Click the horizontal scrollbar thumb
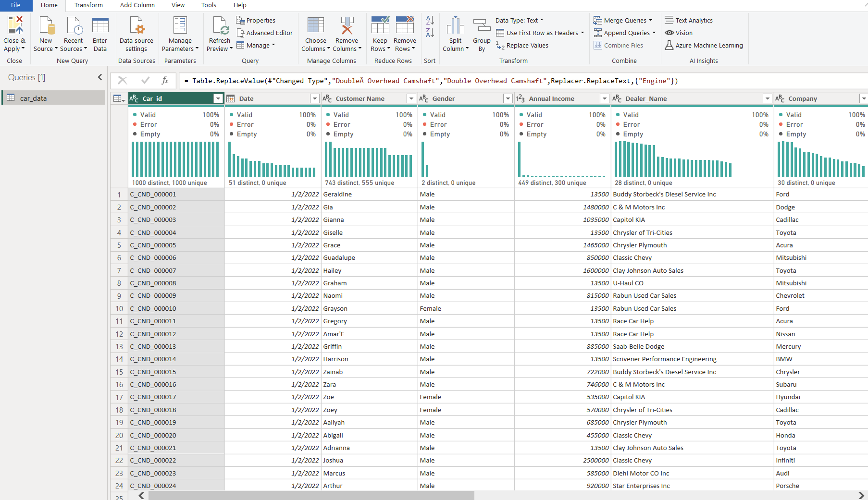This screenshot has height=500, width=868. coord(311,495)
